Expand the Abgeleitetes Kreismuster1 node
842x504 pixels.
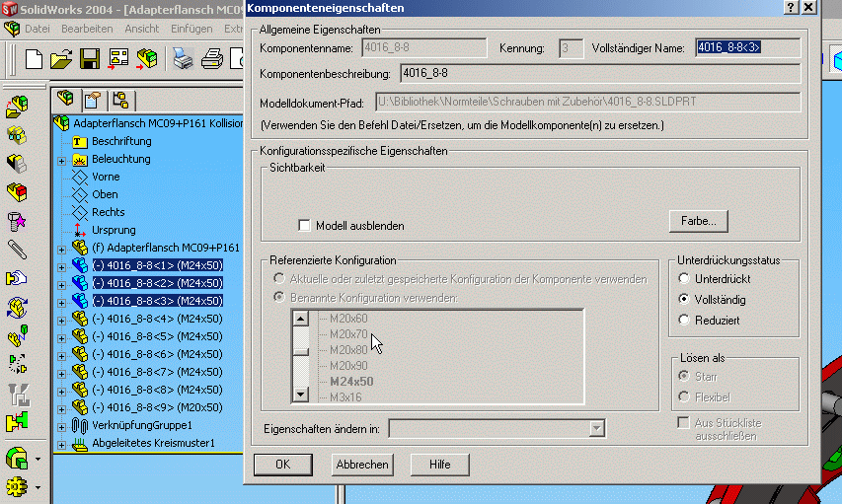coord(62,445)
